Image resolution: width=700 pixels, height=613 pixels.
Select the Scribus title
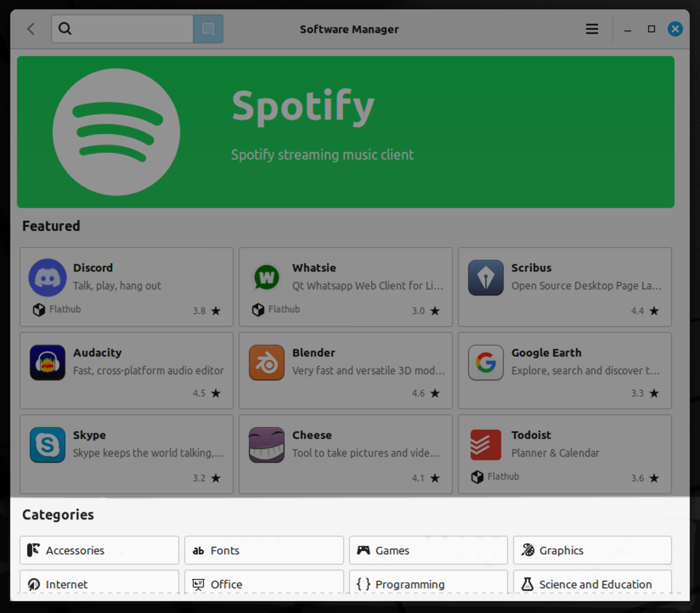point(531,268)
